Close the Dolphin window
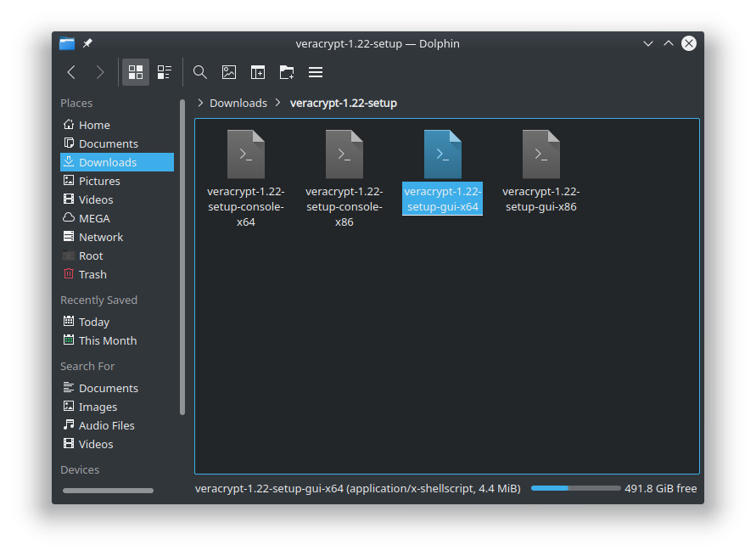756x556 pixels. pyautogui.click(x=688, y=43)
